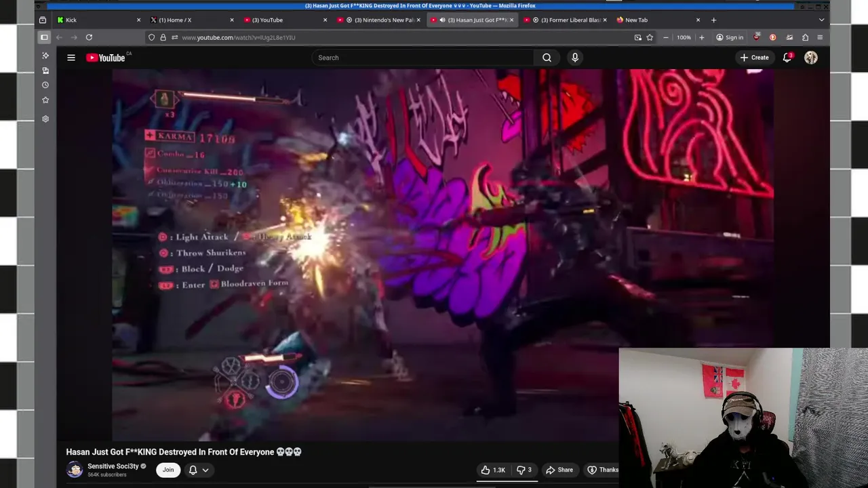Click the video title text
Viewport: 868px width, 488px height.
(x=184, y=452)
